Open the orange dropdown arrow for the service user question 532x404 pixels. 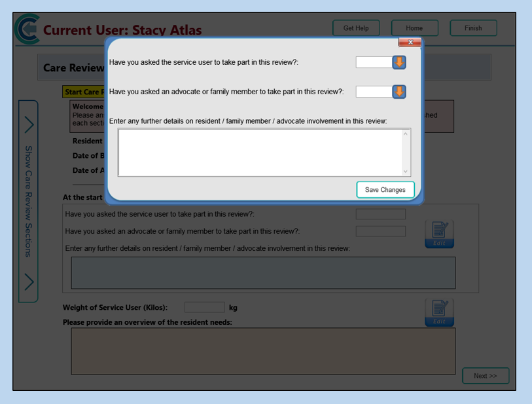point(399,62)
